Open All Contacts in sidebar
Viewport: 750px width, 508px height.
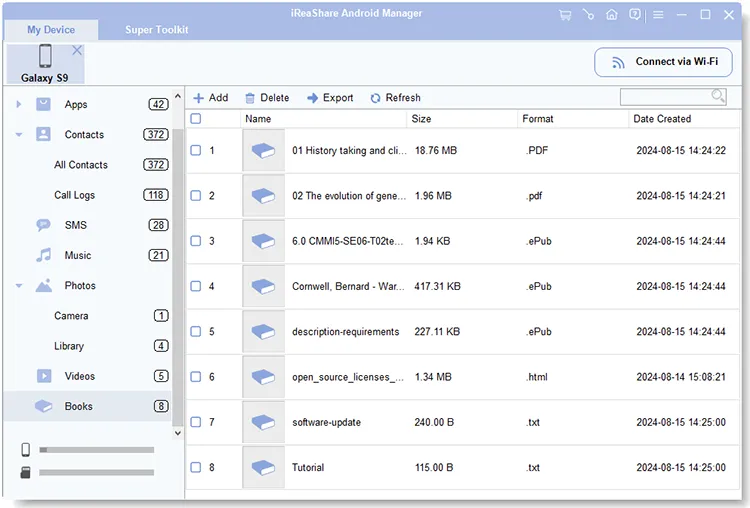81,165
